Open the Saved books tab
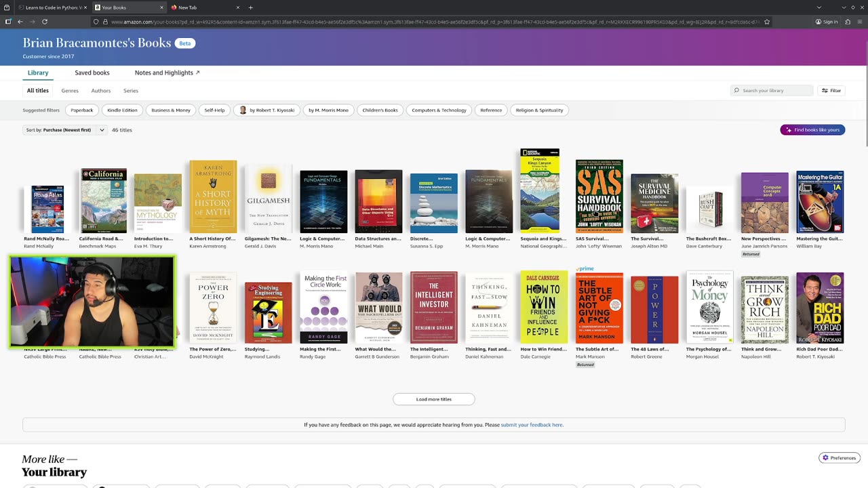 tap(92, 73)
